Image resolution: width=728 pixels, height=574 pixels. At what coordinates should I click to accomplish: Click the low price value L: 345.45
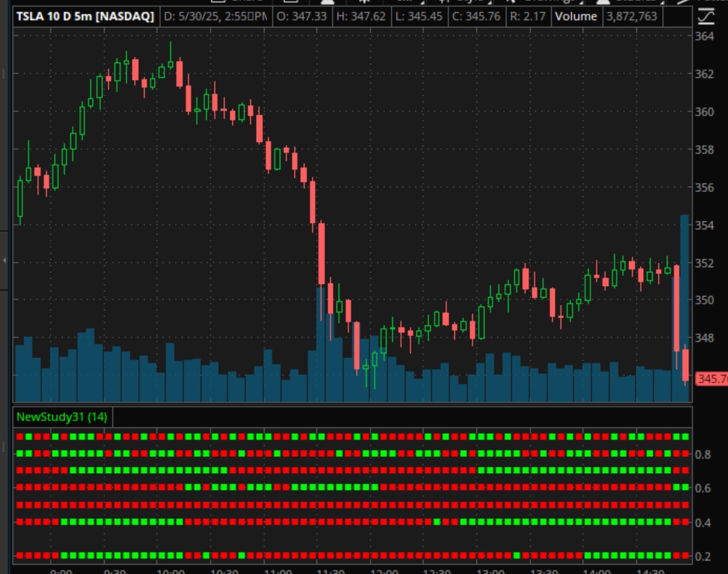419,17
